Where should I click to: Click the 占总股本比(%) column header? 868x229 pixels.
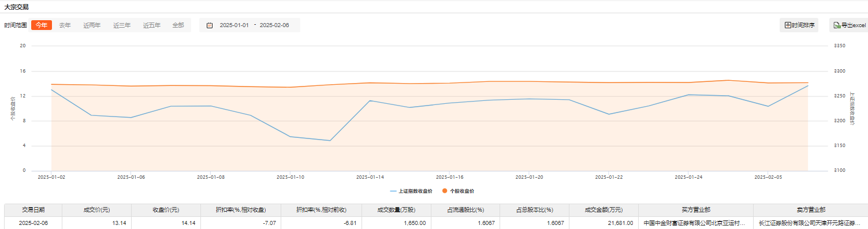(x=534, y=210)
